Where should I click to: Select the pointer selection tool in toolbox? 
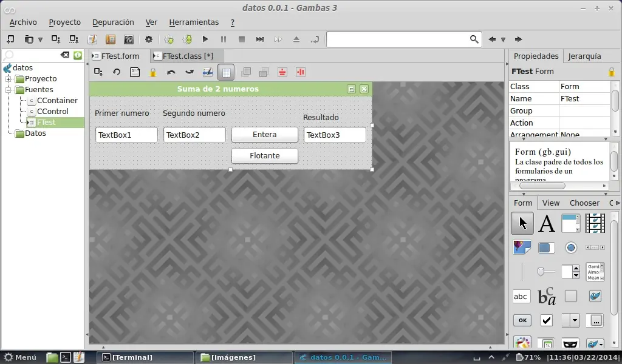(522, 223)
